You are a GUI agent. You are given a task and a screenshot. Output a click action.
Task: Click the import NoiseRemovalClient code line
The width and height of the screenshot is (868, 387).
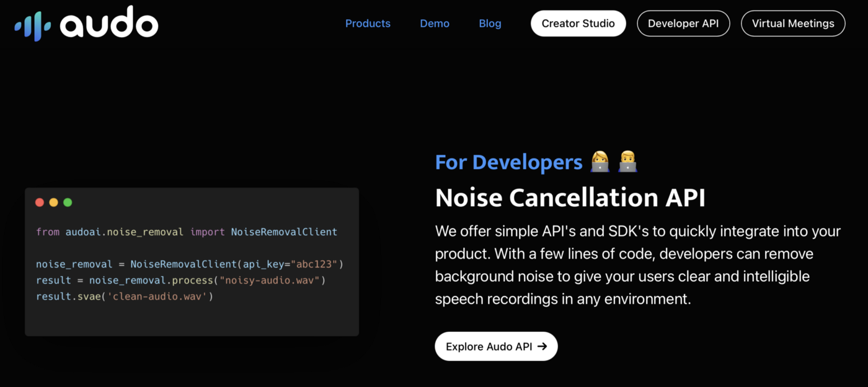tap(187, 232)
